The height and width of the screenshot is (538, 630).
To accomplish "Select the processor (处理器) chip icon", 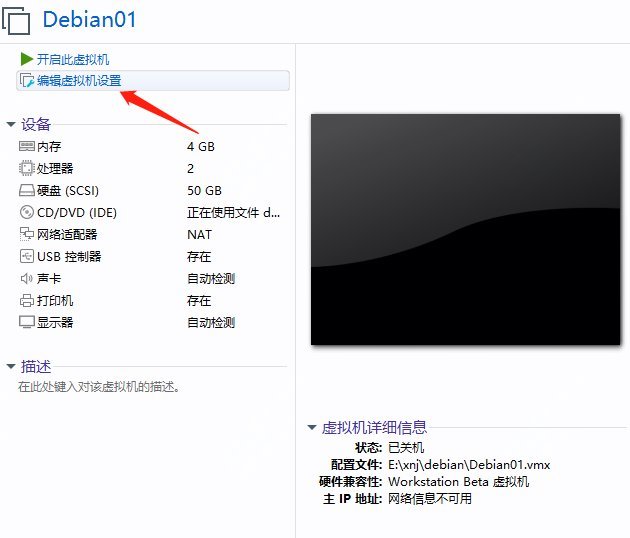I will click(x=27, y=168).
